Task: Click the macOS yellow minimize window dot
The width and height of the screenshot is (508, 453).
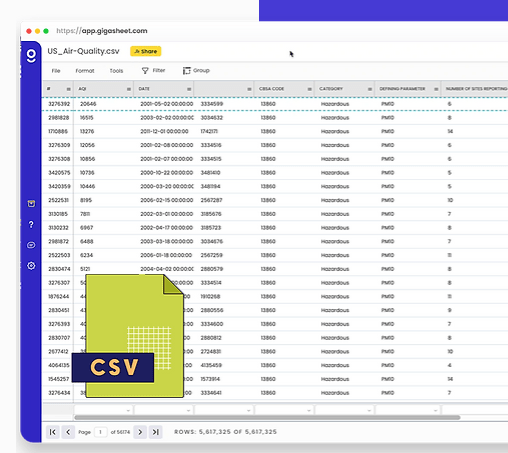Action: [x=37, y=31]
